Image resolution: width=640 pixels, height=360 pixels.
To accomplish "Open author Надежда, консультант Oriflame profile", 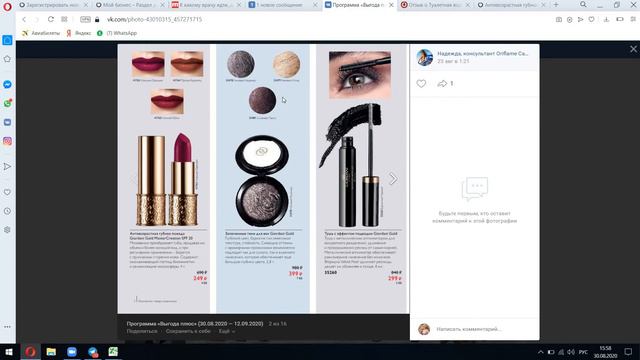I will coord(482,53).
